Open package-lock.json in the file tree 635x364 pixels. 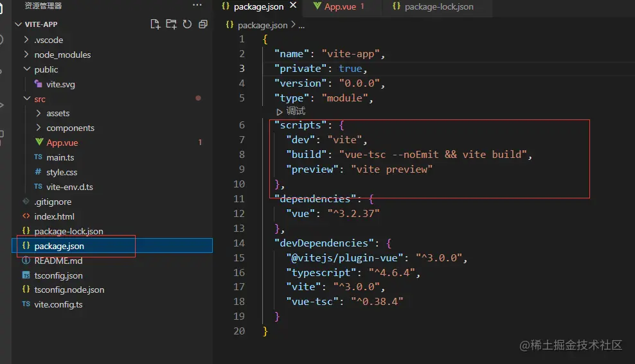coord(69,231)
